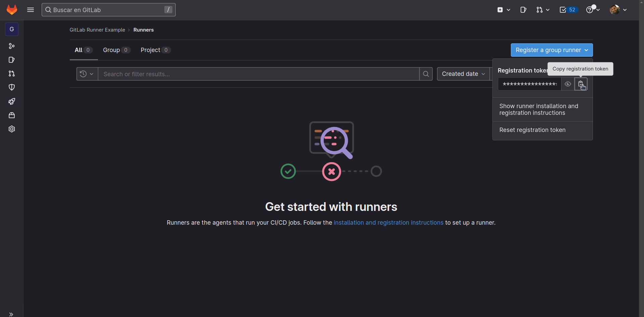The height and width of the screenshot is (317, 644).
Task: Open the Created date sort dropdown
Action: point(464,74)
